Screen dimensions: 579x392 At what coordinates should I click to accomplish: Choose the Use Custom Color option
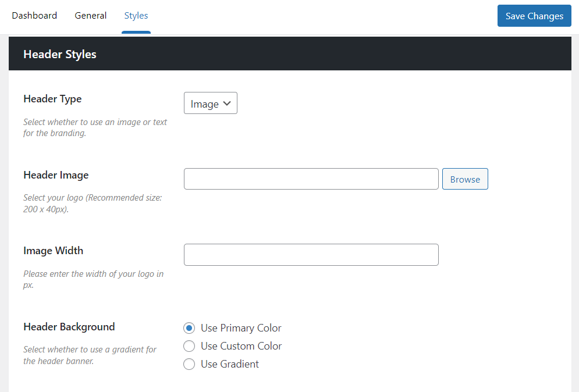(189, 346)
